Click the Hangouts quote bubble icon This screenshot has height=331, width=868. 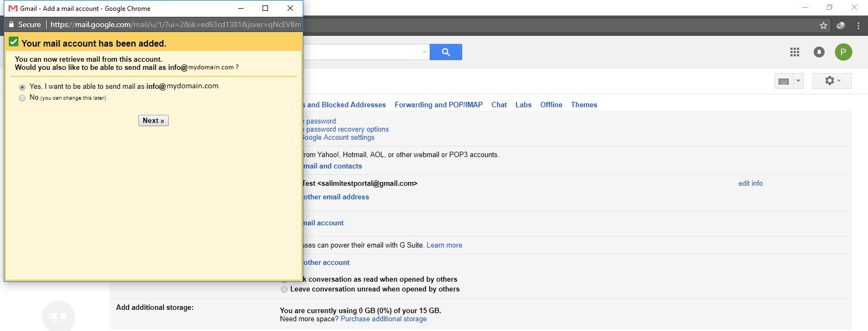[x=59, y=316]
